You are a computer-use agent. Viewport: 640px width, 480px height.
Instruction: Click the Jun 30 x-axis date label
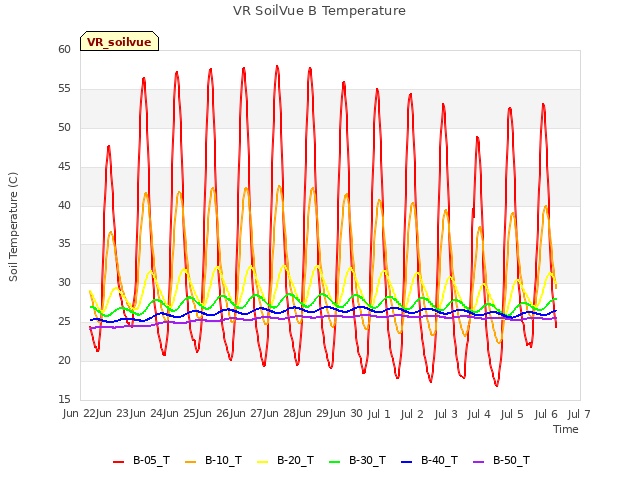346,414
